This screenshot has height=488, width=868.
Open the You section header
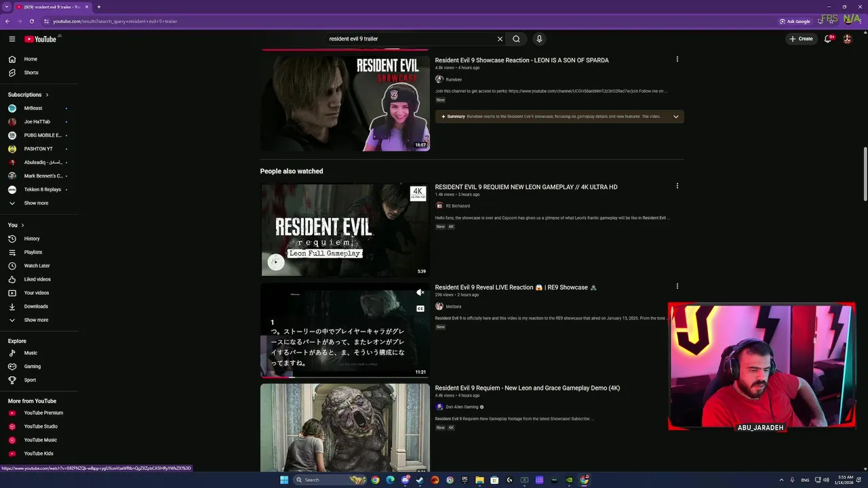point(16,225)
